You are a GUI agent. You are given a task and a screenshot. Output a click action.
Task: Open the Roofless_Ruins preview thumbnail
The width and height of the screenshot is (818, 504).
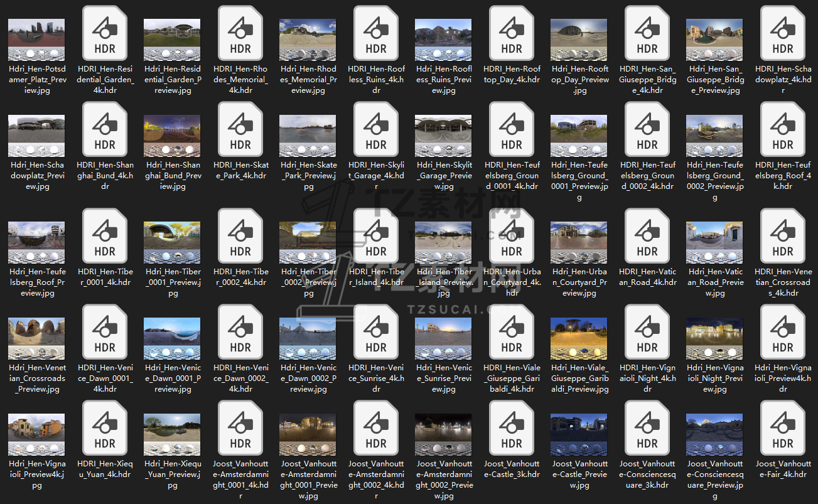coord(443,40)
